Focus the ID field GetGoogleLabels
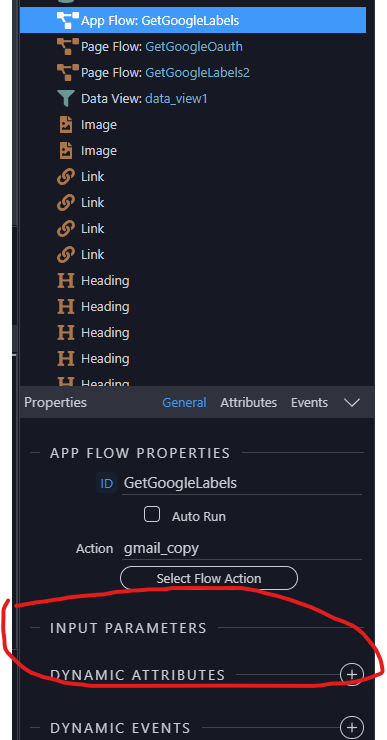The width and height of the screenshot is (387, 740). [x=242, y=483]
